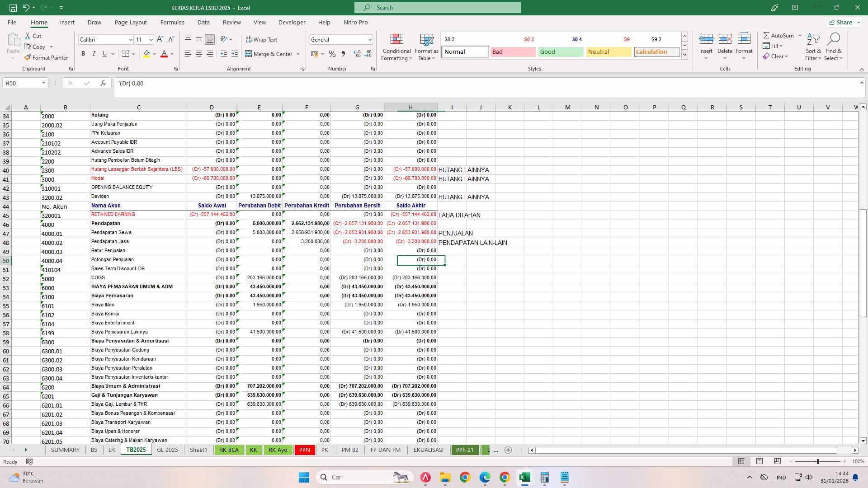The height and width of the screenshot is (488, 868).
Task: Click inside the formula bar
Action: coord(271,83)
